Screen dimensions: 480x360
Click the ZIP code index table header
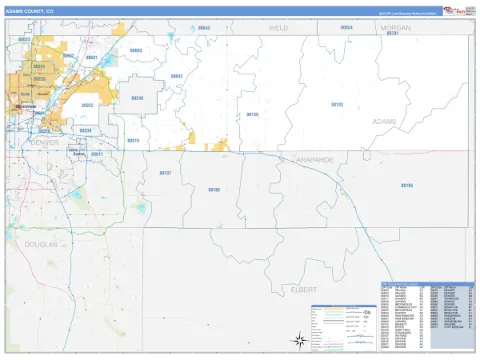click(428, 284)
